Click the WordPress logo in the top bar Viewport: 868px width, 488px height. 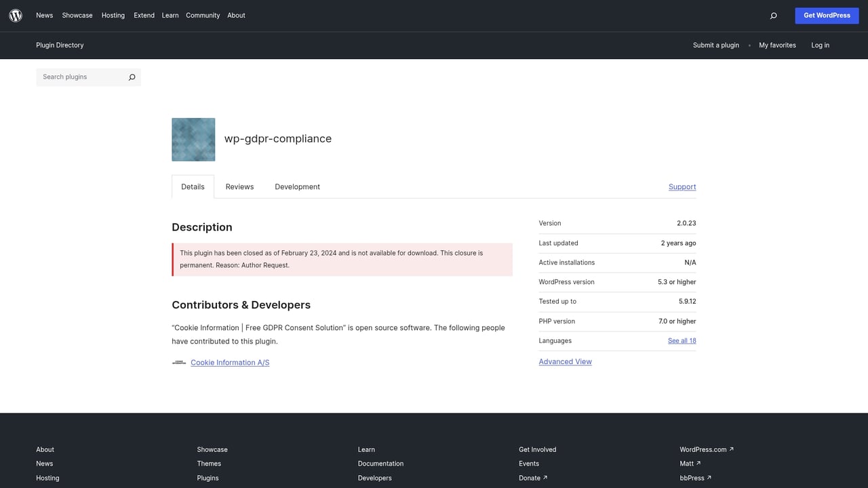pos(15,15)
